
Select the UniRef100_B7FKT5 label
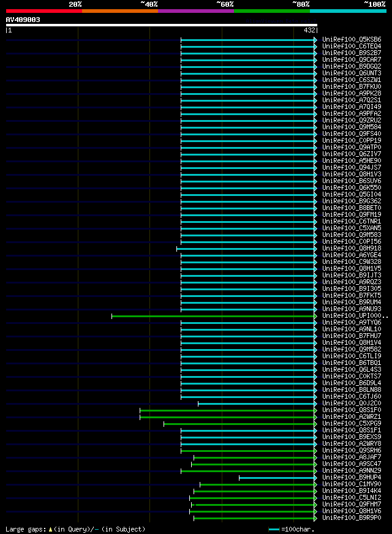pyautogui.click(x=352, y=296)
